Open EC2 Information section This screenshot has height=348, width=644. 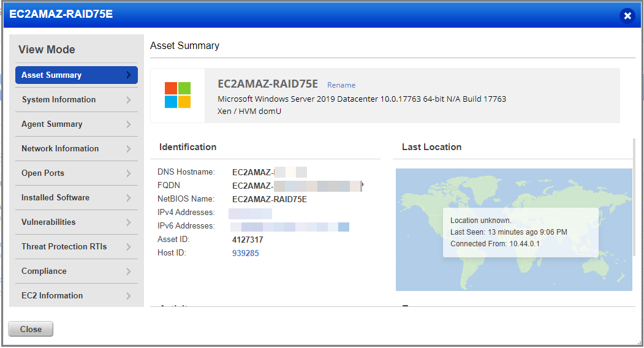tap(77, 296)
